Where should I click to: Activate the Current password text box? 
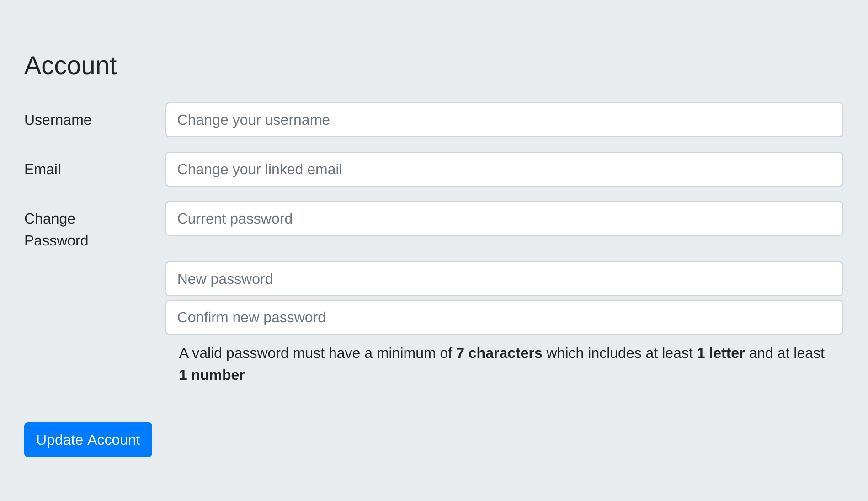tap(235, 219)
